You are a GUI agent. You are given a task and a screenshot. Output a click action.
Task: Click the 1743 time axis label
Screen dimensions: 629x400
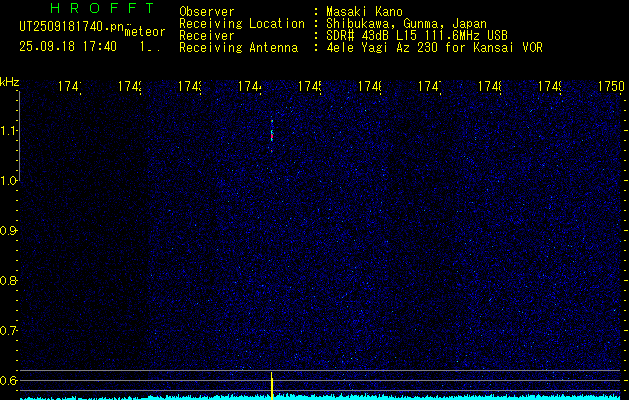coord(189,86)
